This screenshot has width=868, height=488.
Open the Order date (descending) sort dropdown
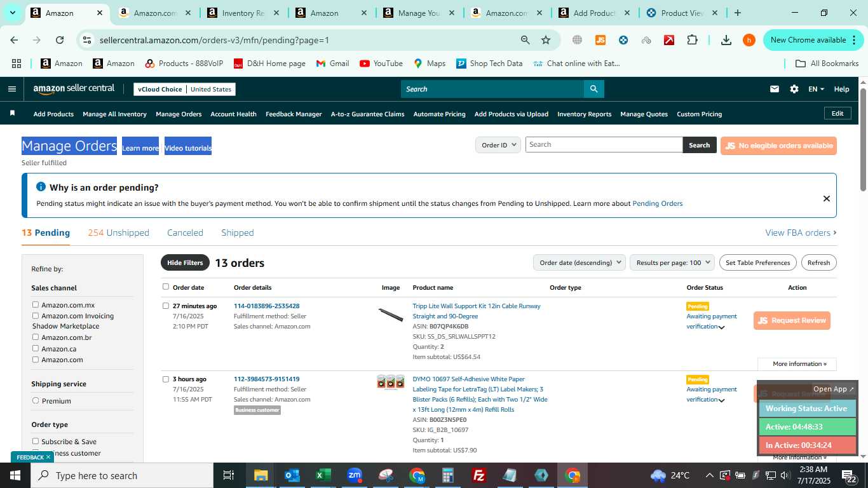[x=579, y=262]
